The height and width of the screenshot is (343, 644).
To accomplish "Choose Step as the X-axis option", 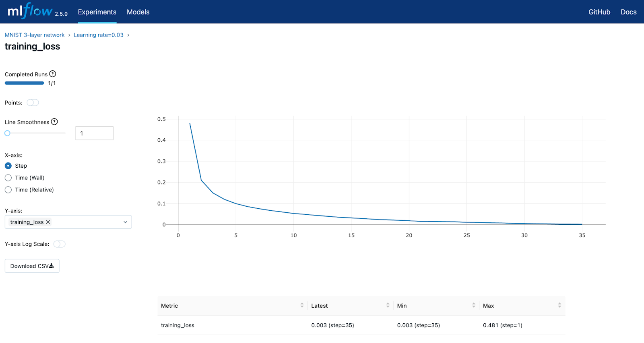I will [8, 166].
